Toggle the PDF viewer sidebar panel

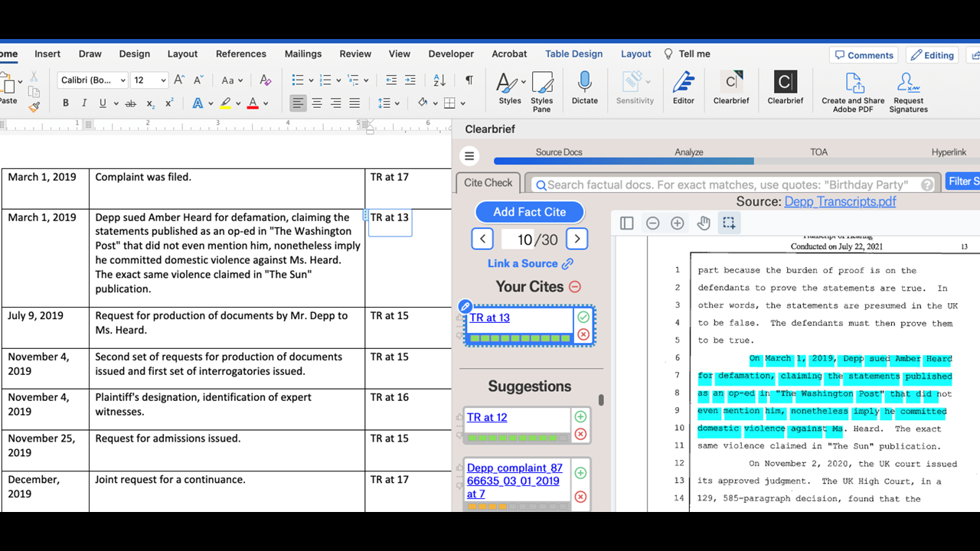tap(627, 223)
